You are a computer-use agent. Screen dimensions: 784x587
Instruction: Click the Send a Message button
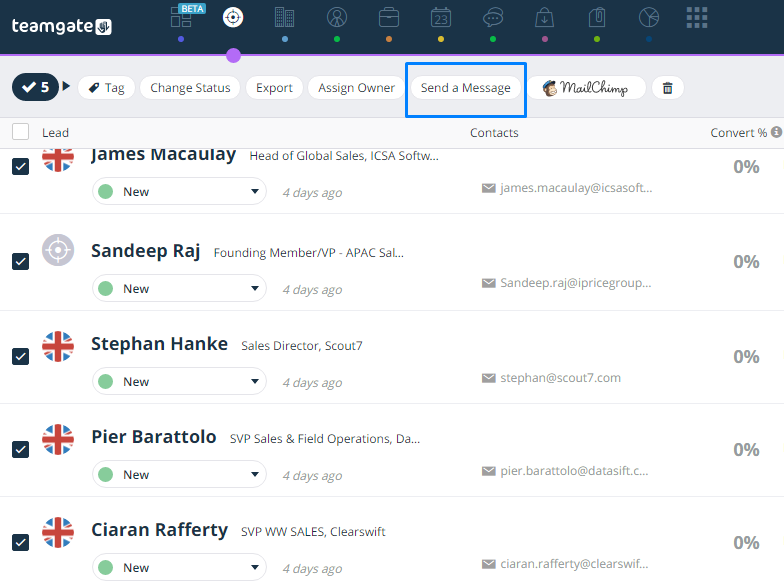click(x=466, y=88)
